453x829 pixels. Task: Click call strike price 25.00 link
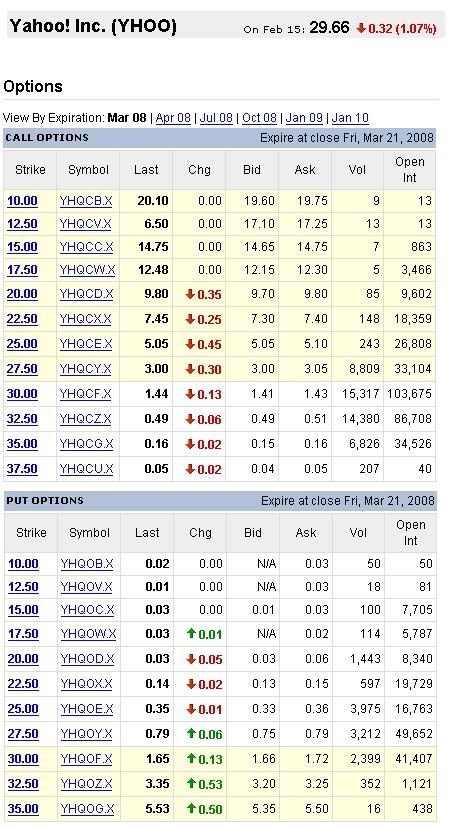click(x=22, y=344)
